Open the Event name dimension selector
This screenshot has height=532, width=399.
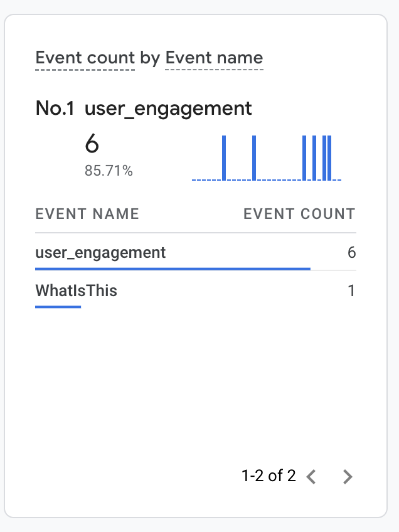(x=214, y=58)
